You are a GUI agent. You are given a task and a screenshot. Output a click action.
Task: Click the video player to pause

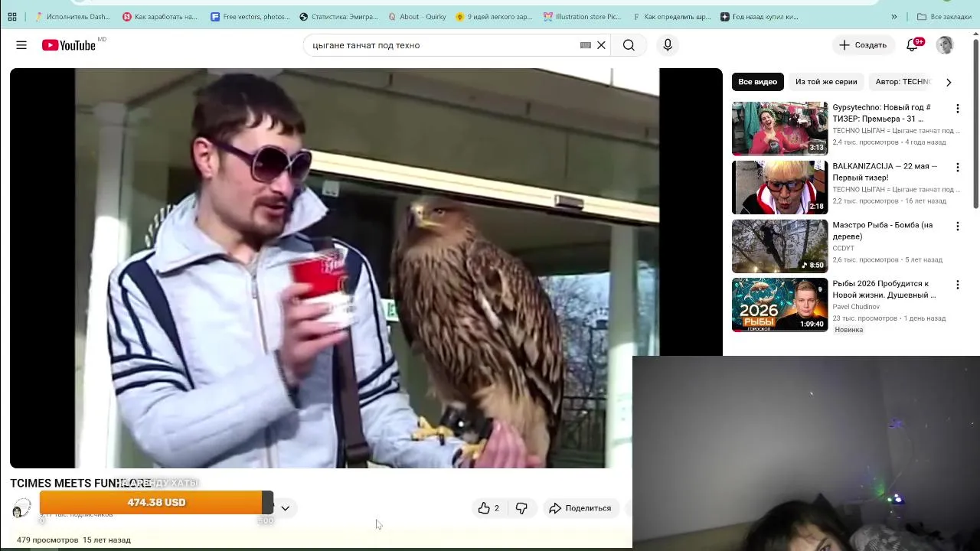[366, 268]
